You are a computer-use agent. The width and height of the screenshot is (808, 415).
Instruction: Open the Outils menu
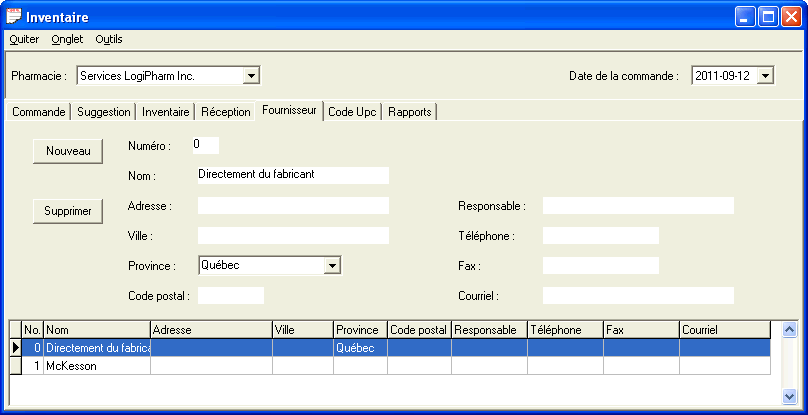[x=109, y=39]
